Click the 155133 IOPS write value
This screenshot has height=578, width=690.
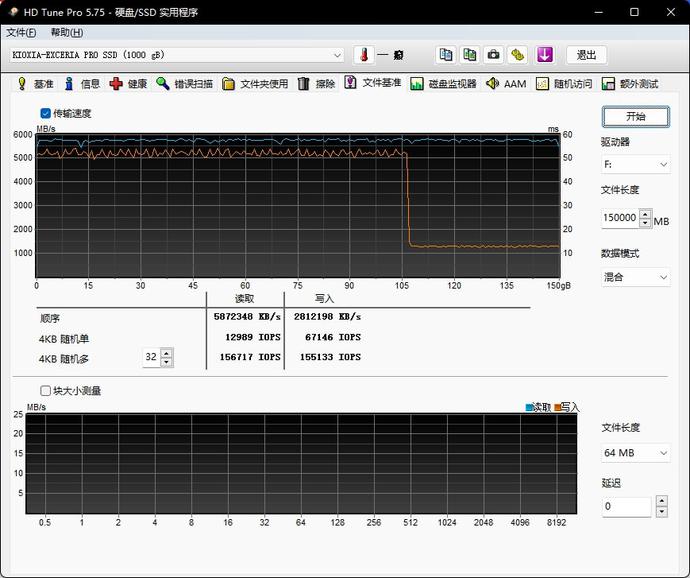[x=330, y=357]
